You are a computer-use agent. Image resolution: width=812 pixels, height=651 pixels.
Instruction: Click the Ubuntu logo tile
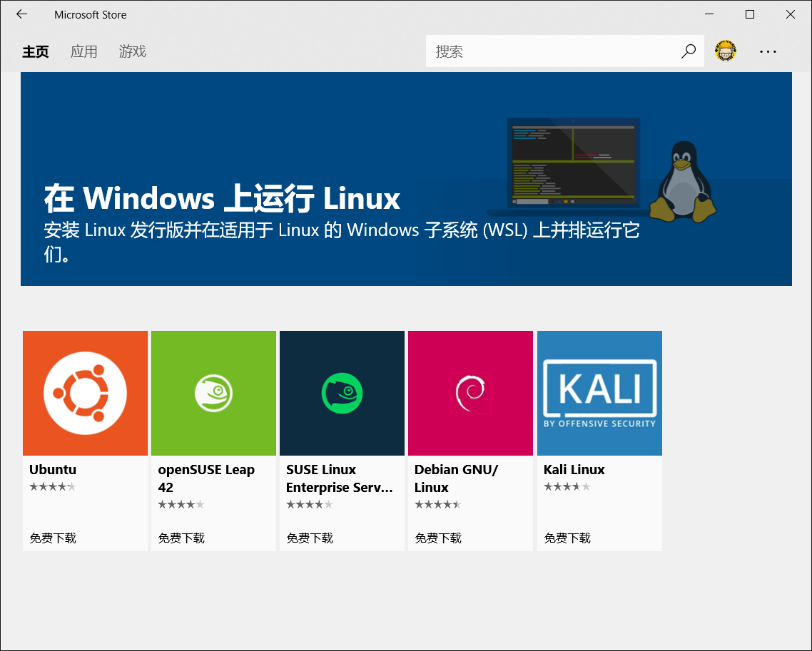pyautogui.click(x=85, y=393)
